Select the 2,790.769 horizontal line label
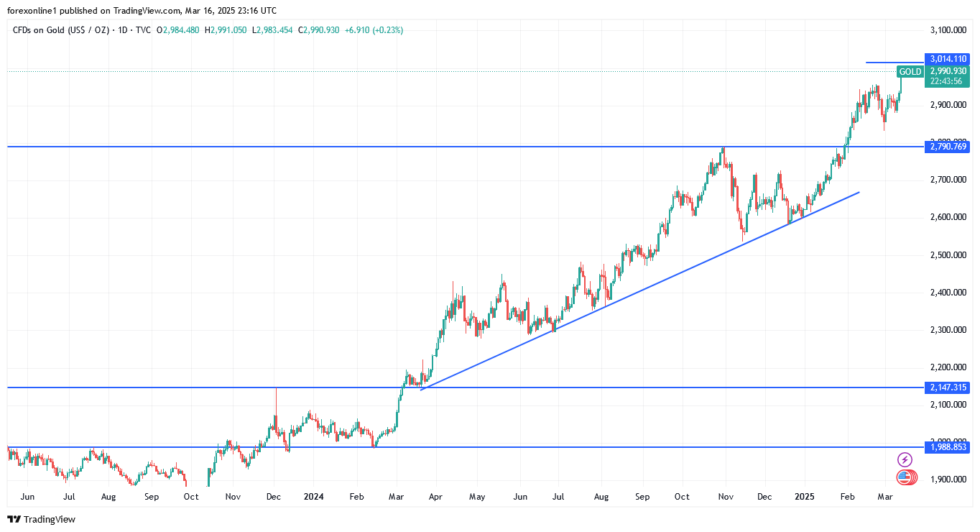This screenshot has height=532, width=980. 948,147
